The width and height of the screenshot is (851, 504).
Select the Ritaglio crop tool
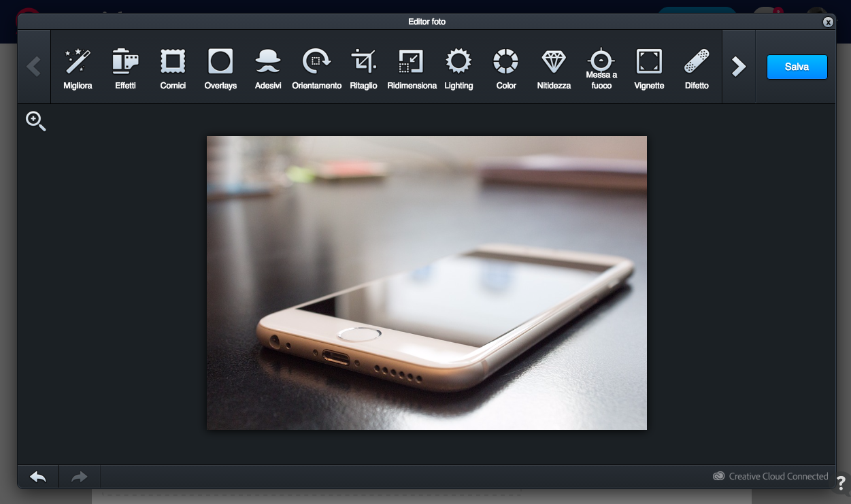pos(363,67)
